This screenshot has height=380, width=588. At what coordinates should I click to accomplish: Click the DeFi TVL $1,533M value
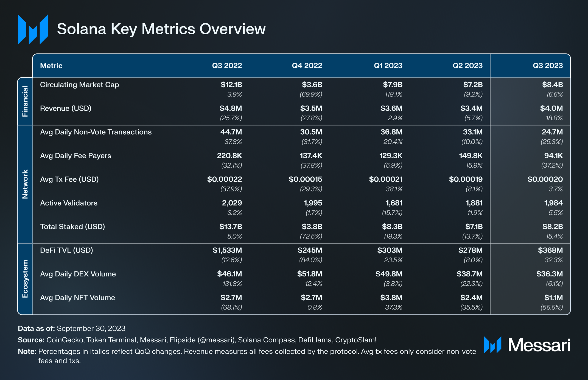pos(227,250)
